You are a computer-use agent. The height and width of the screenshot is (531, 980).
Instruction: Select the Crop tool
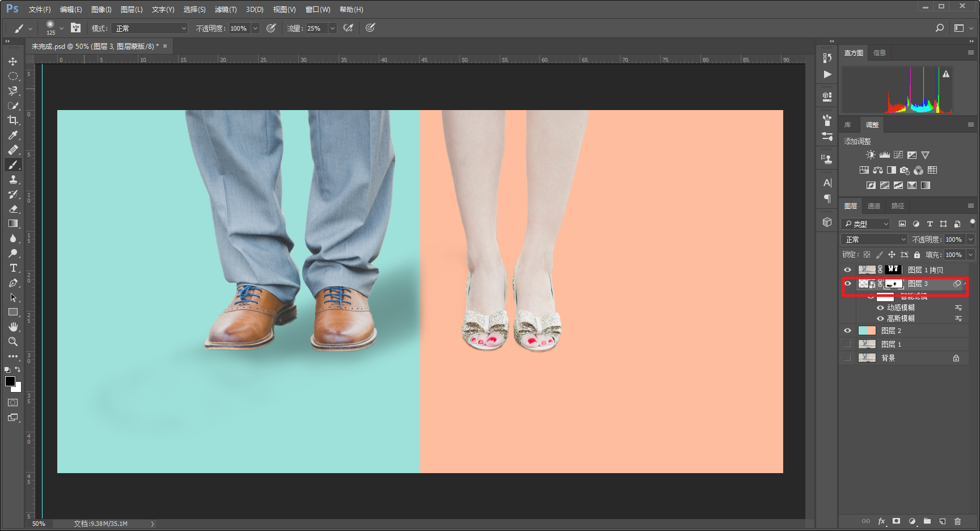coord(12,120)
